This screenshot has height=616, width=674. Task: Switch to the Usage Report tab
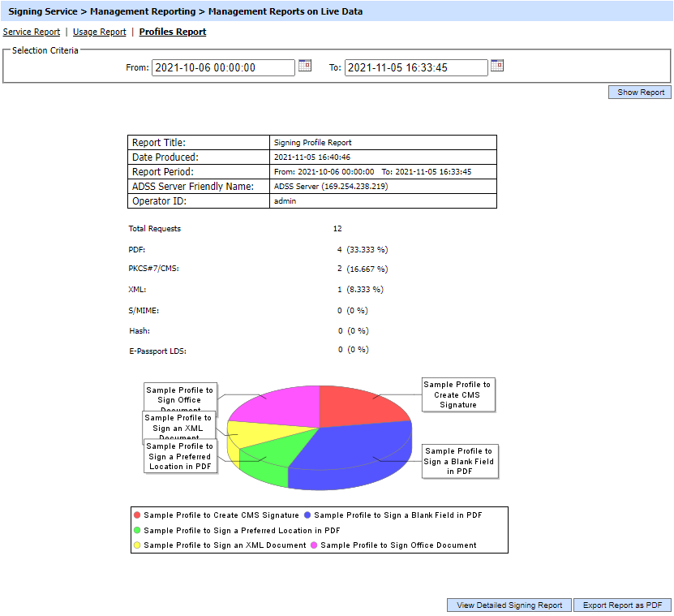pyautogui.click(x=99, y=32)
